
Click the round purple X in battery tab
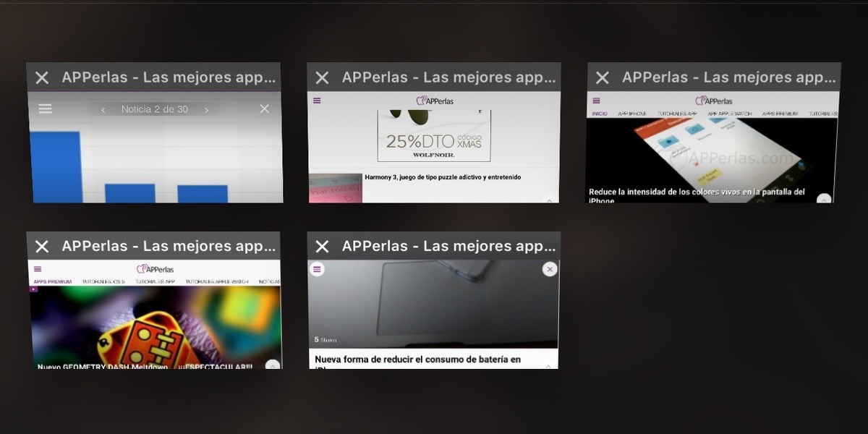tap(549, 269)
